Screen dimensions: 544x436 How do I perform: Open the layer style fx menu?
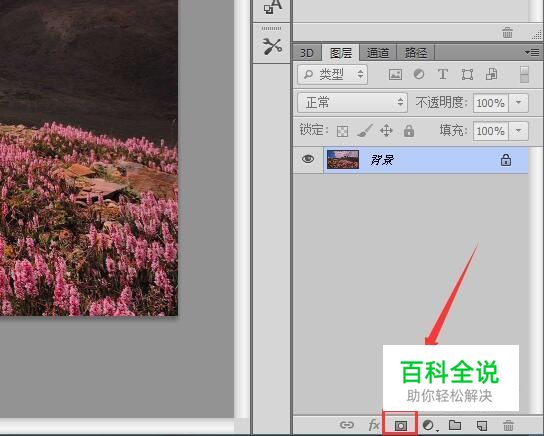[x=373, y=425]
